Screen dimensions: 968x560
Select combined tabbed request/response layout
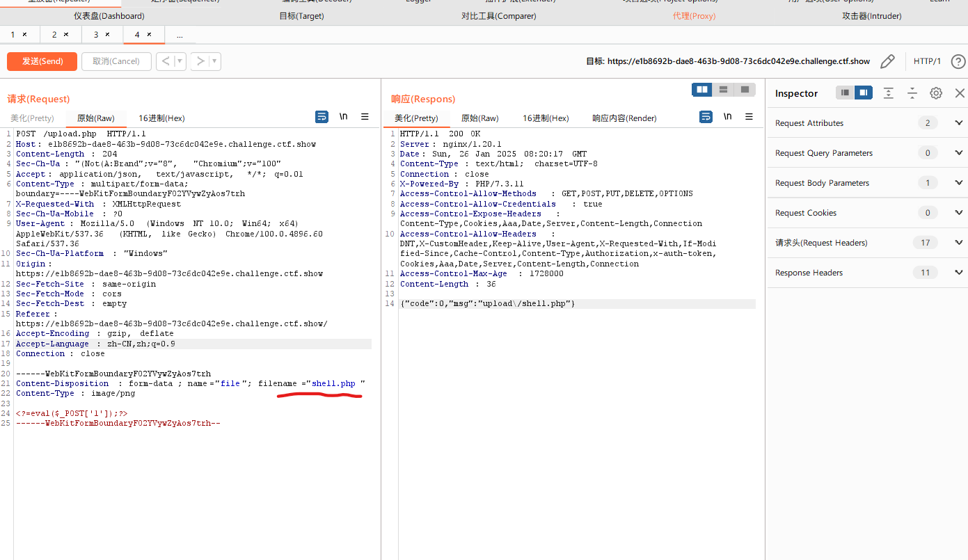coord(745,89)
